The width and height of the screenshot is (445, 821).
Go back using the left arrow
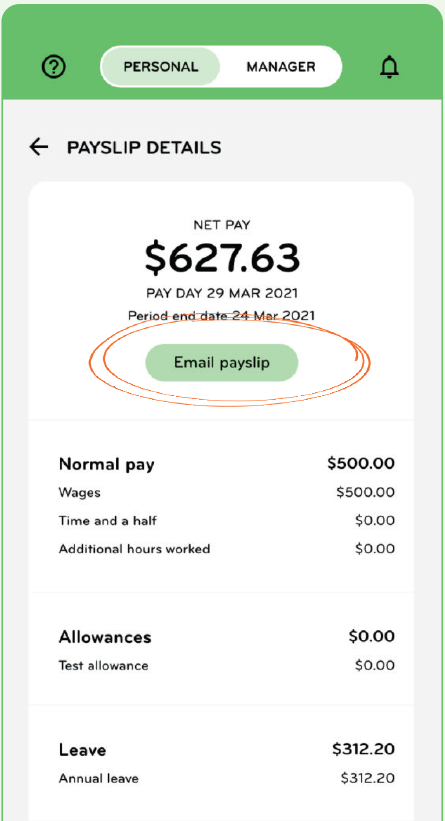pyautogui.click(x=39, y=147)
